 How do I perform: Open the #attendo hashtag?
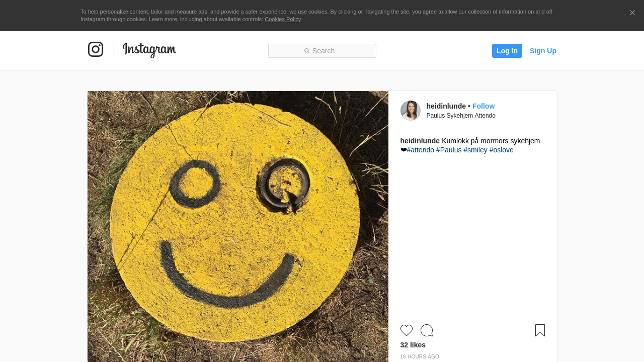pos(421,150)
